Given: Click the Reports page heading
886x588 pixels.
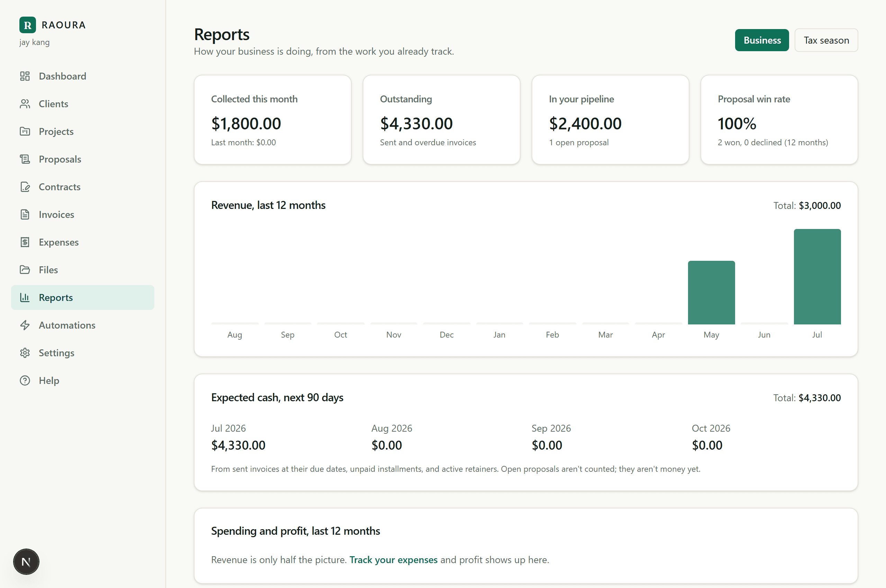Looking at the screenshot, I should (221, 35).
